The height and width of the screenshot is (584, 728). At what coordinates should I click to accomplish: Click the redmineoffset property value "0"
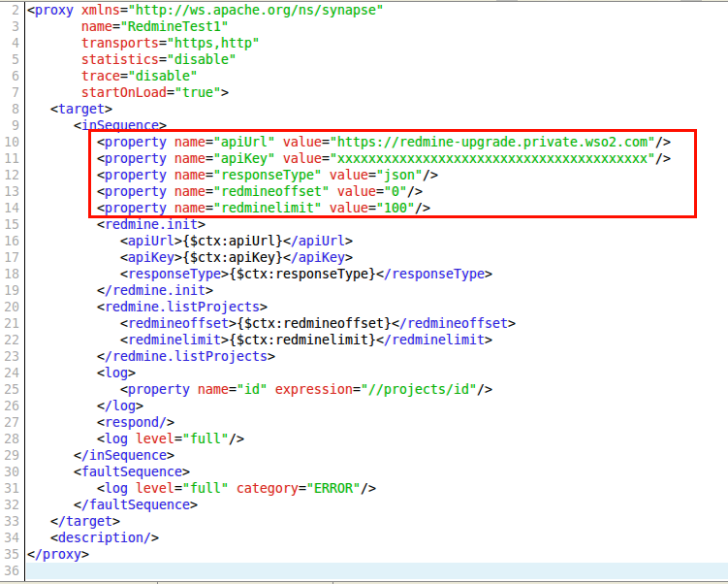396,191
